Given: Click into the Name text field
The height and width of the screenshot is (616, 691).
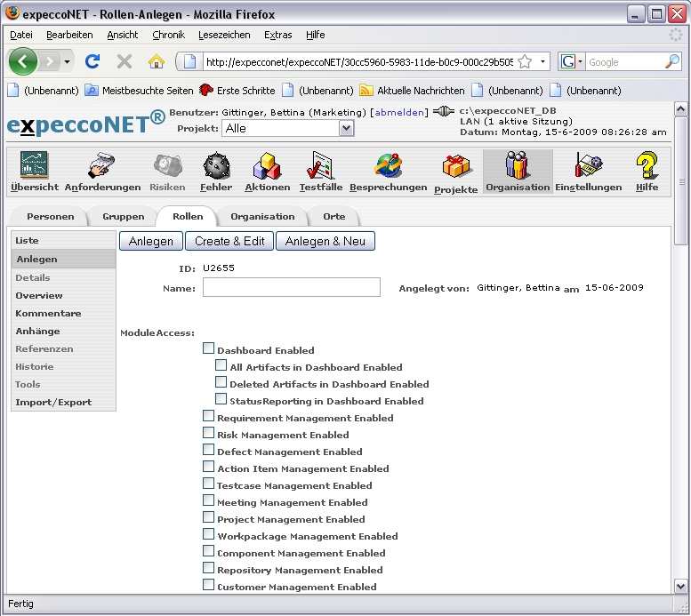Looking at the screenshot, I should tap(291, 287).
